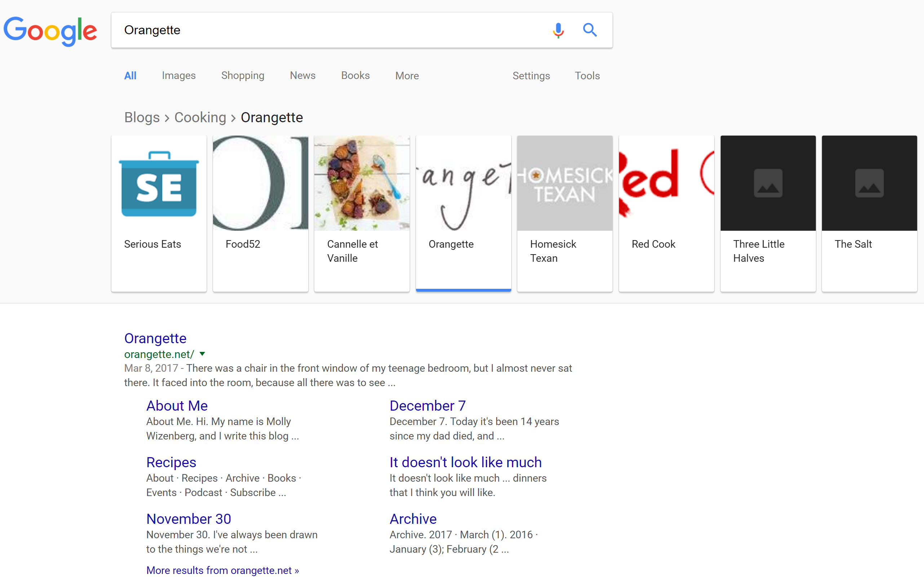The height and width of the screenshot is (579, 924).
Task: Open the About Me sitelink
Action: 177,406
